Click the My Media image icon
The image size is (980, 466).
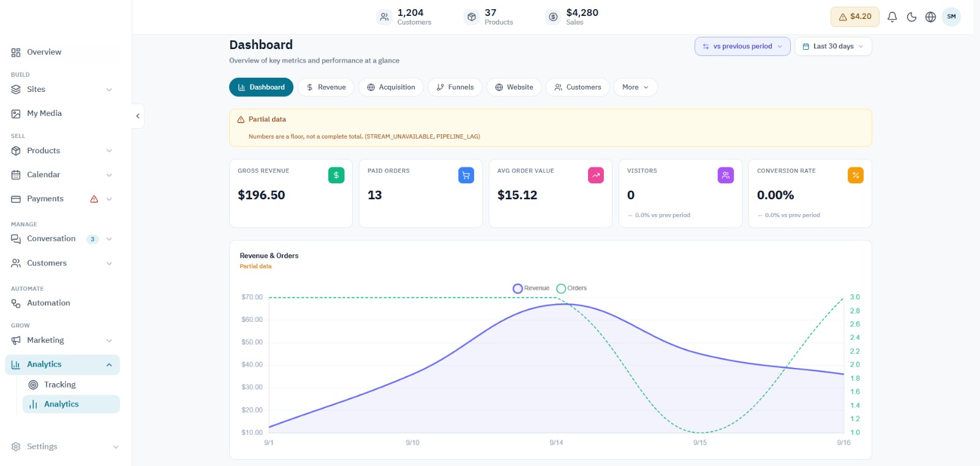click(16, 113)
